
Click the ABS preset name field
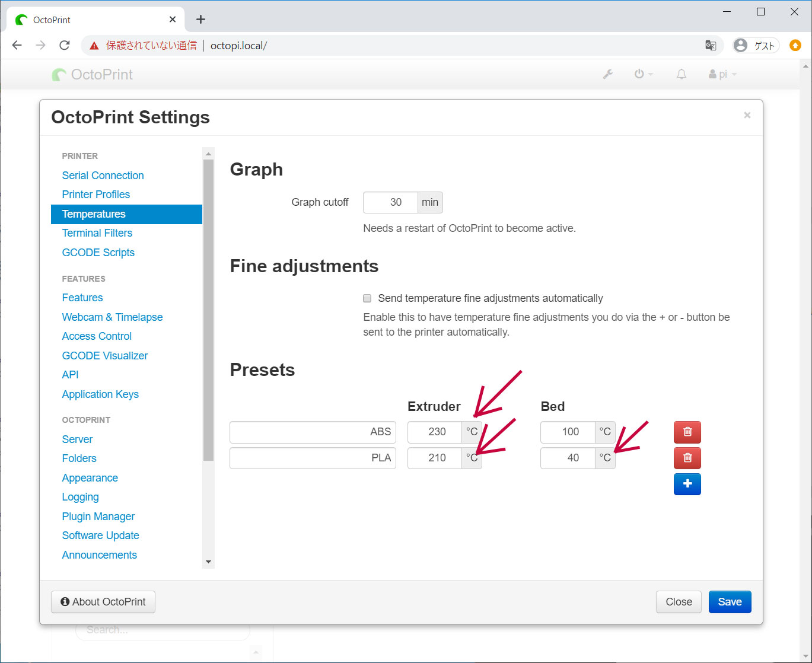point(313,432)
